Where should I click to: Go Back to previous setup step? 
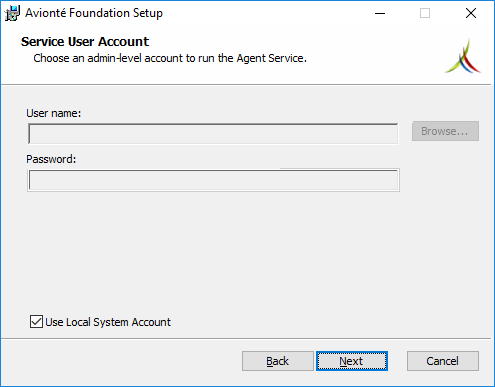(x=278, y=361)
